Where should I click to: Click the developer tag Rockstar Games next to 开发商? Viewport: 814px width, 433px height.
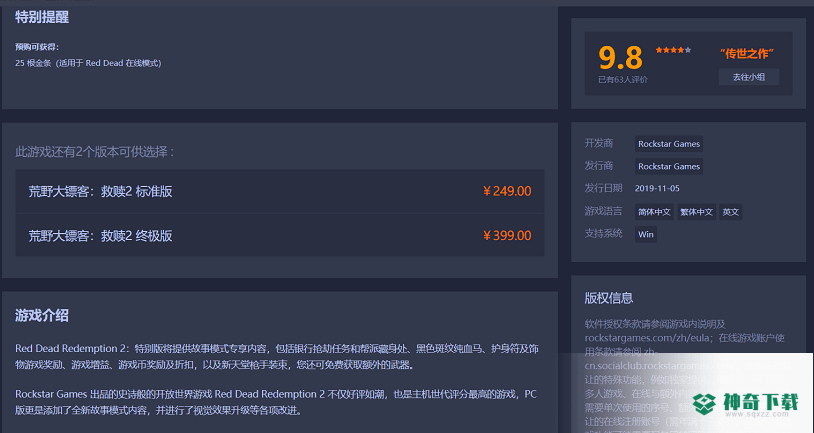pos(669,144)
